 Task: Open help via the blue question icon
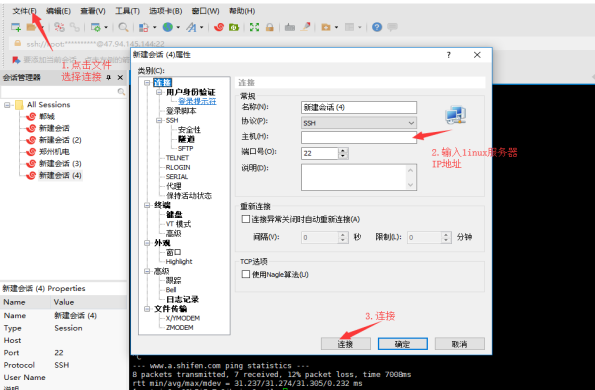377,27
